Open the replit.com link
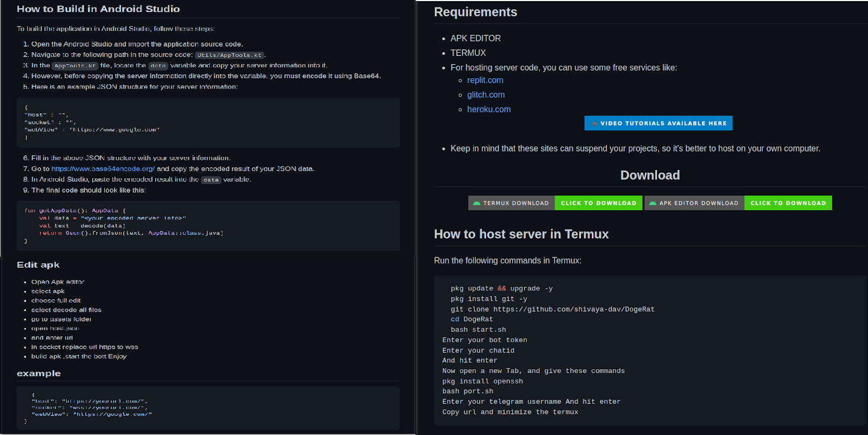The image size is (868, 435). click(x=485, y=80)
